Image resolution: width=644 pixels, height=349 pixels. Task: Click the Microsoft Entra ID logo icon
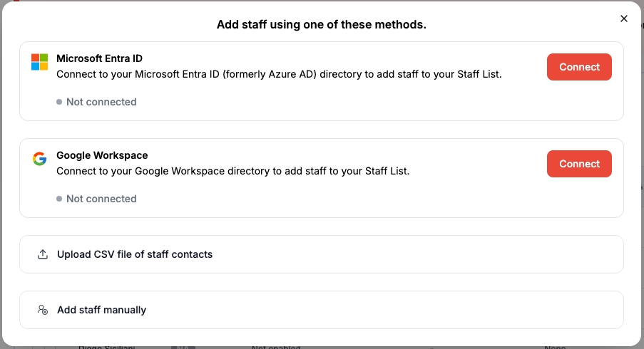pos(39,62)
